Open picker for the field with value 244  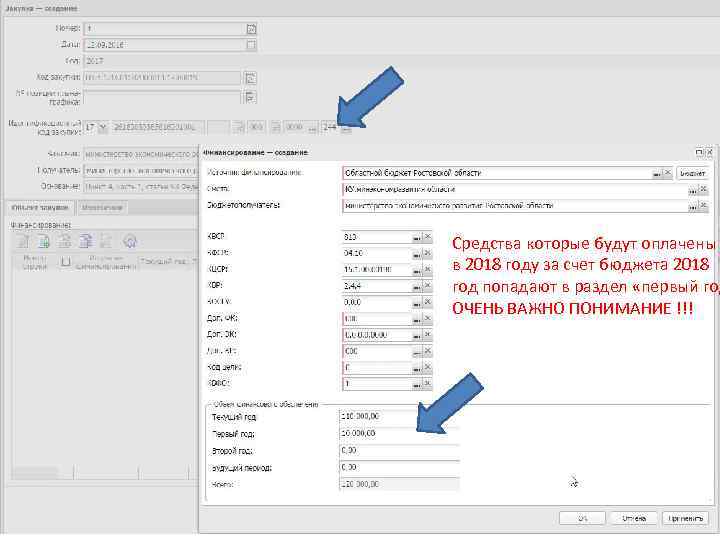click(x=416, y=287)
